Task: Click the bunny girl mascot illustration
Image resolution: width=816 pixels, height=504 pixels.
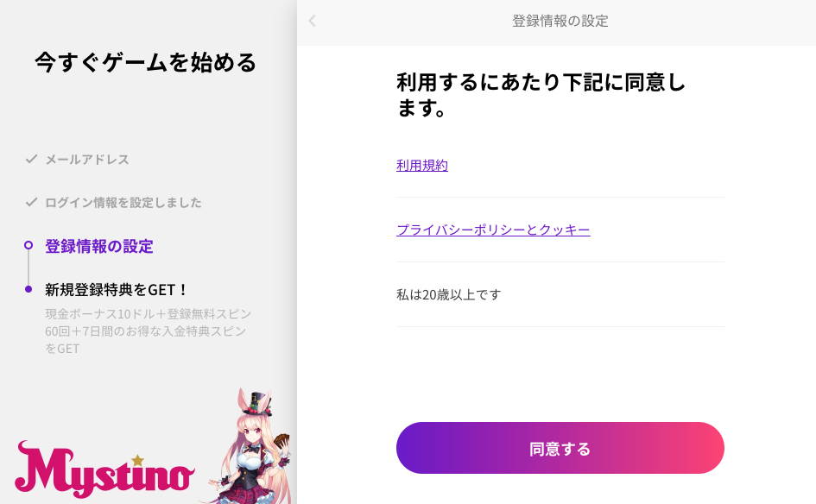Action: coord(250,446)
